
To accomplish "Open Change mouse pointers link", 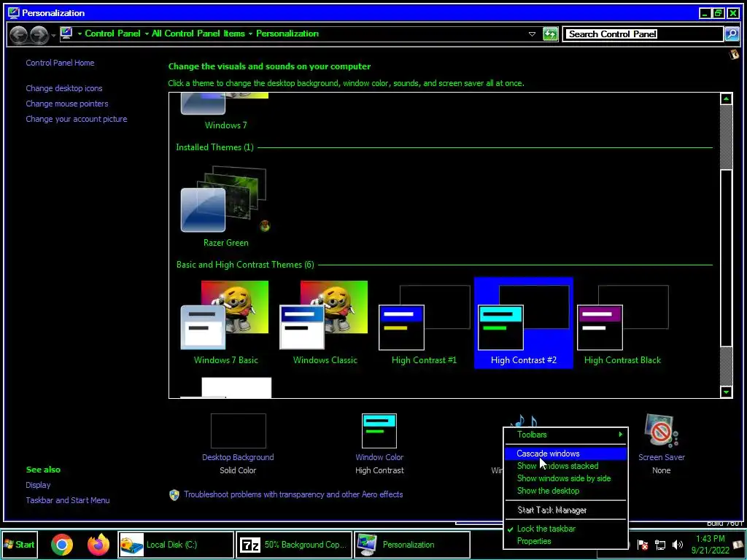I will tap(66, 104).
